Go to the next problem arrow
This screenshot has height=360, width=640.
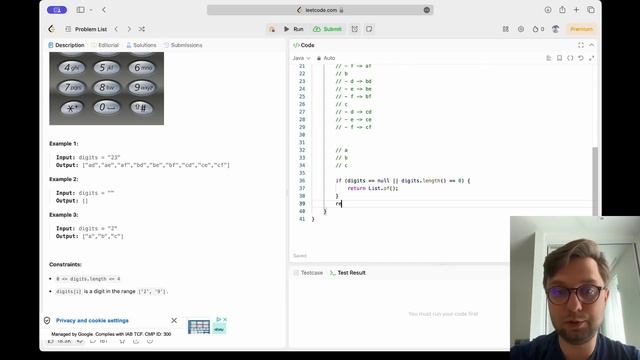coord(129,29)
